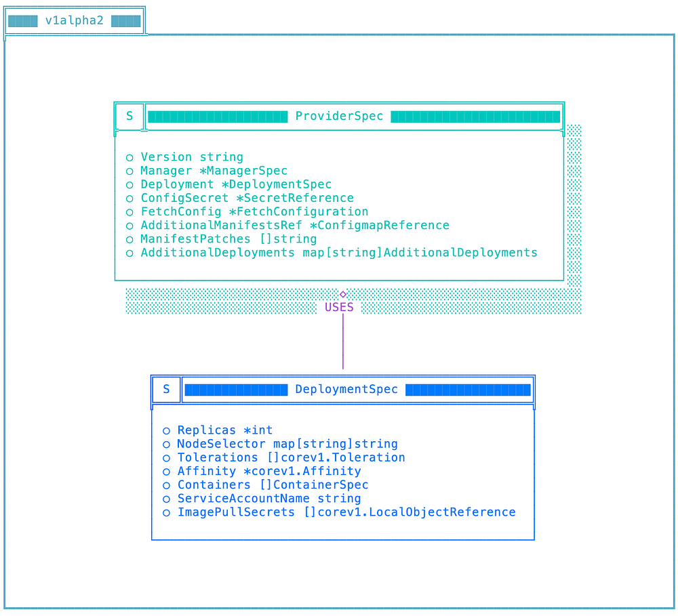
Task: Click the v1alpha2 package label
Action: coord(75,20)
